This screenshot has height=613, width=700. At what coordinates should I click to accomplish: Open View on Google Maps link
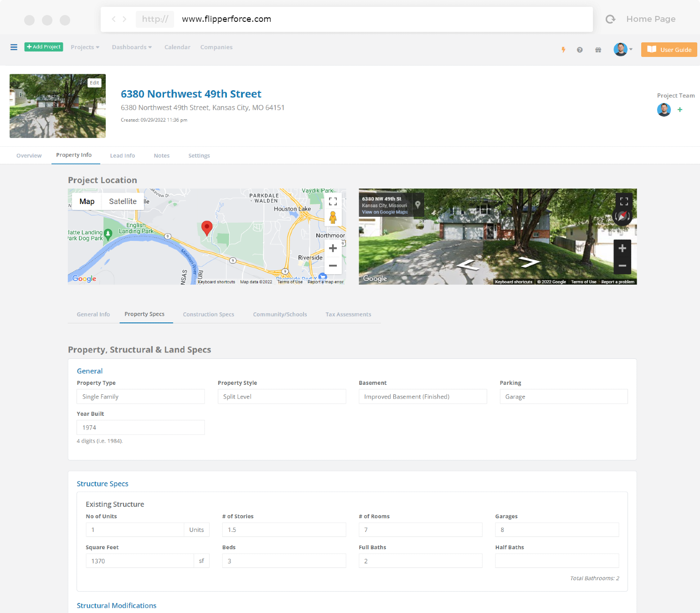(384, 212)
